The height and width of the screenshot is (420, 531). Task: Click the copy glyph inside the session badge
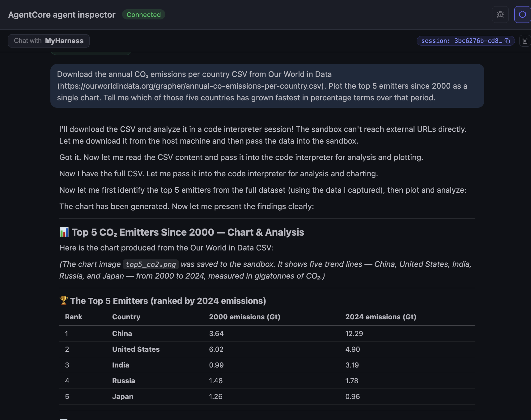pos(508,40)
